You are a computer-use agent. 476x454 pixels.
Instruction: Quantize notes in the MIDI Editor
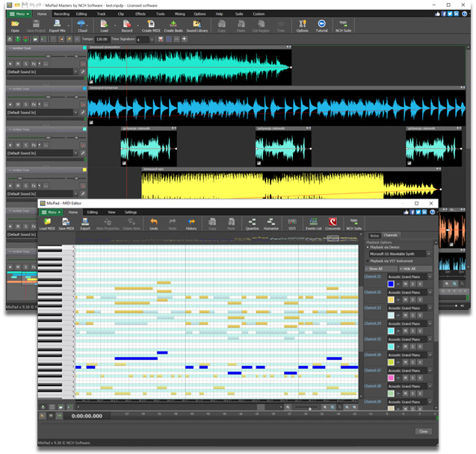[252, 224]
